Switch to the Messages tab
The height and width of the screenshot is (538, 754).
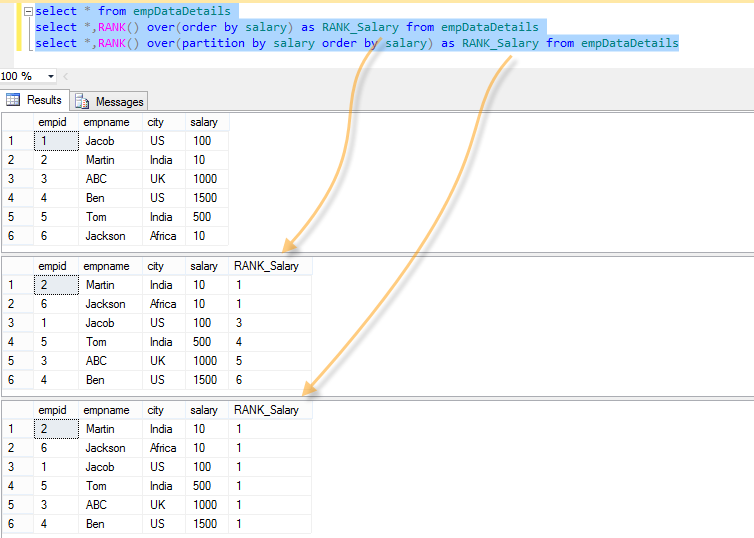[110, 101]
